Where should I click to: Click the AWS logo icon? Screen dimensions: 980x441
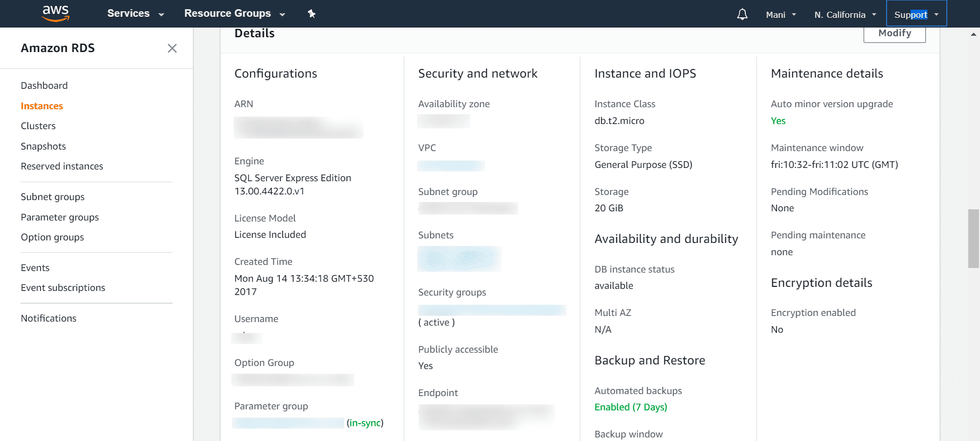56,14
